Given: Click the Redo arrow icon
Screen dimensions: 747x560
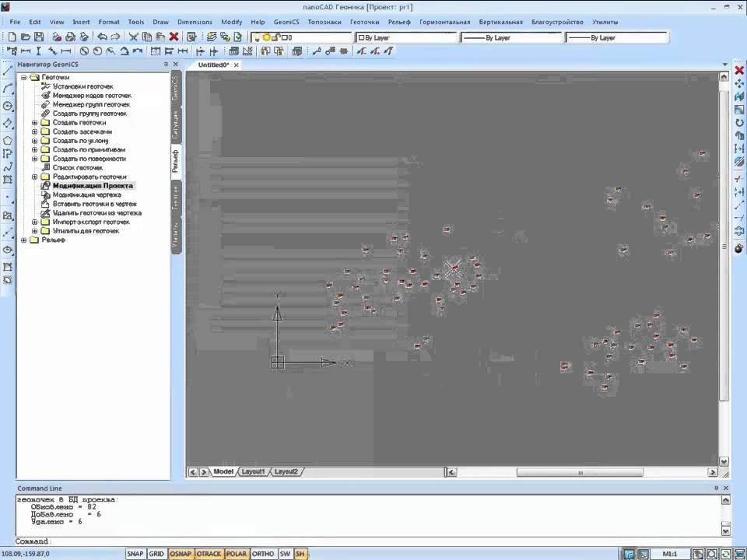Looking at the screenshot, I should (x=115, y=37).
